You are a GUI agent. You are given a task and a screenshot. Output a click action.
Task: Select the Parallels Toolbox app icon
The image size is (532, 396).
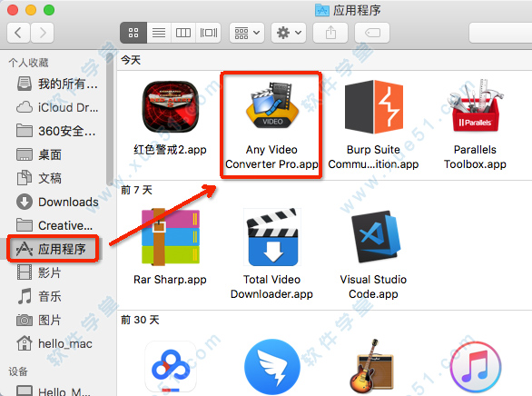476,105
